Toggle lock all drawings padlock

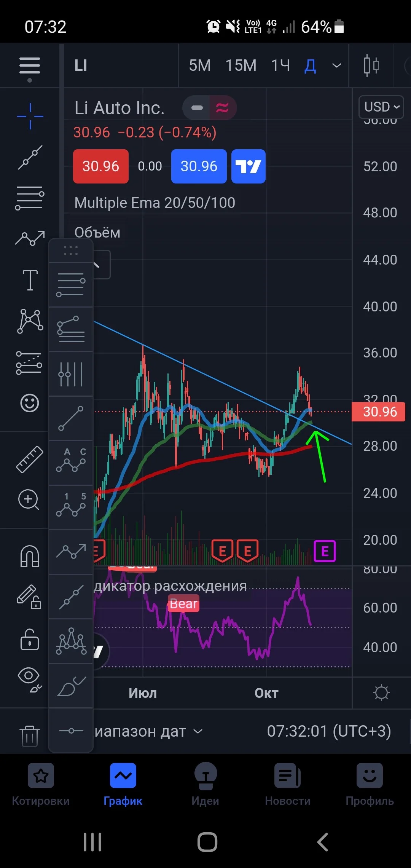(30, 639)
